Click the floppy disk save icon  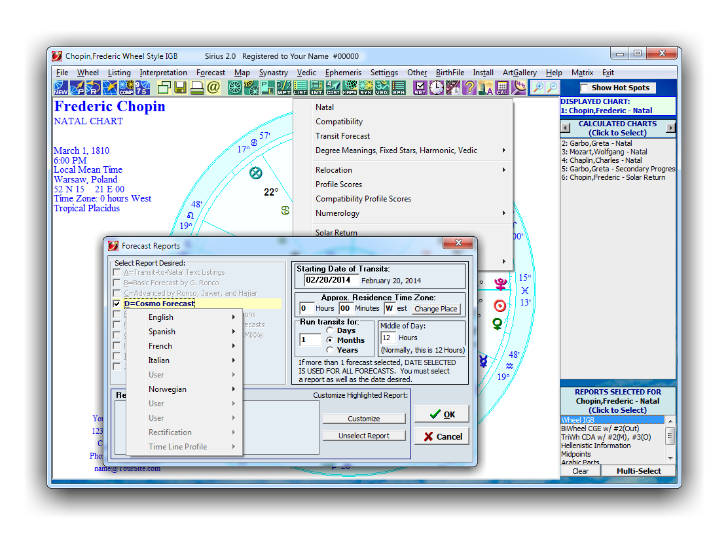[x=180, y=88]
